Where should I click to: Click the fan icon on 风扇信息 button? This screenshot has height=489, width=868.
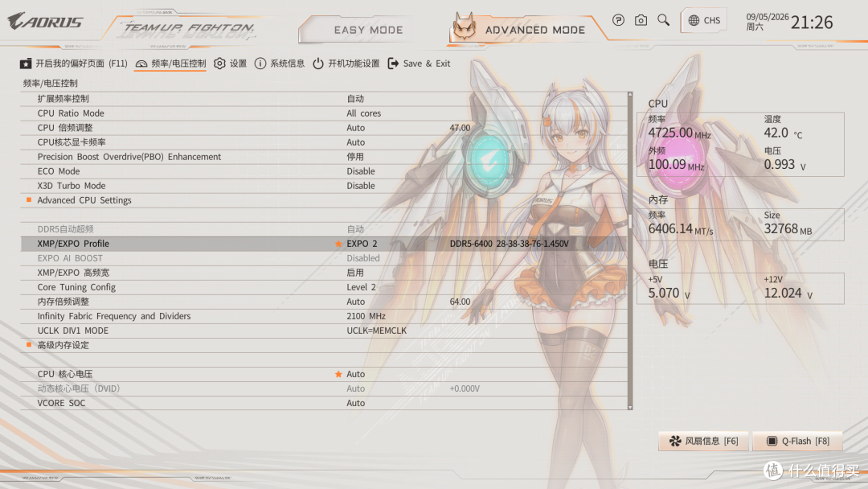(x=675, y=441)
